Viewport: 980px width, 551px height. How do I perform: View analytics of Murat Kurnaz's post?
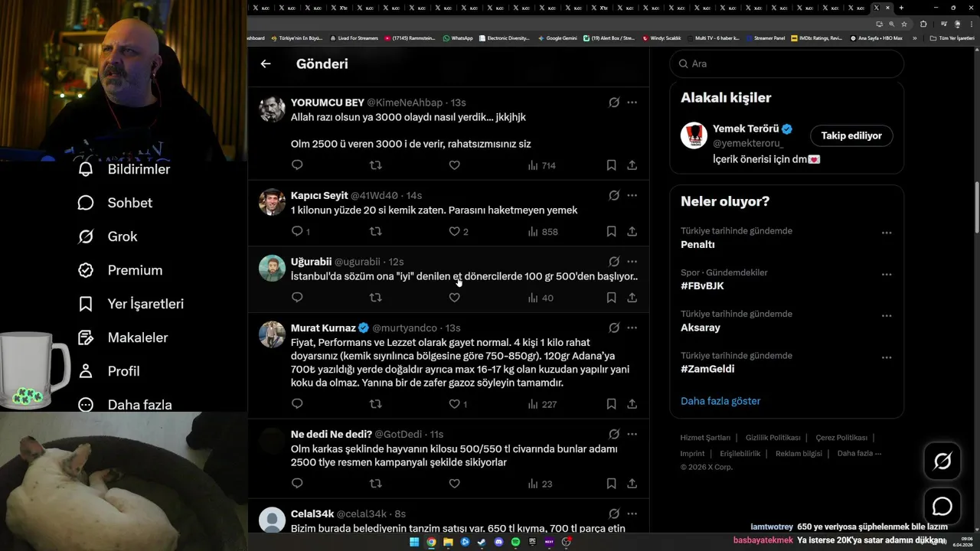542,404
